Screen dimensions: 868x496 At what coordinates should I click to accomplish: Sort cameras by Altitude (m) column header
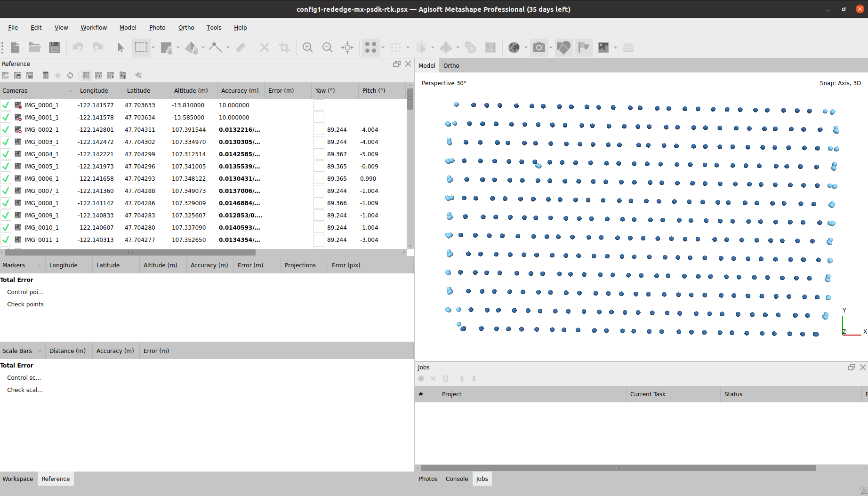coord(191,91)
